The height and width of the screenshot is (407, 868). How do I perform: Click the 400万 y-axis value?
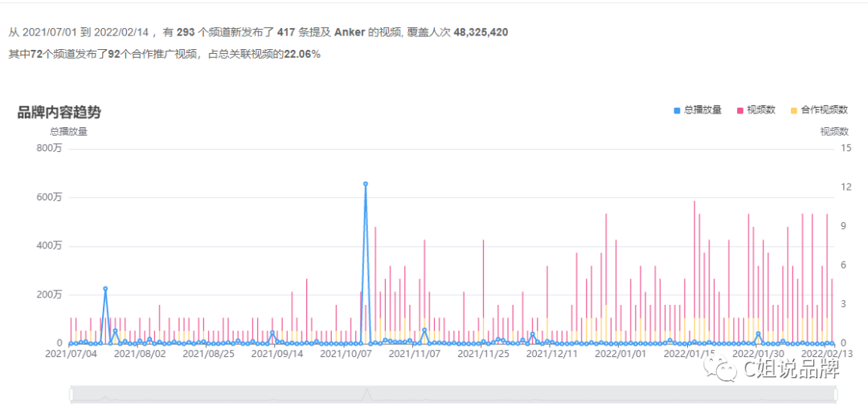[49, 246]
